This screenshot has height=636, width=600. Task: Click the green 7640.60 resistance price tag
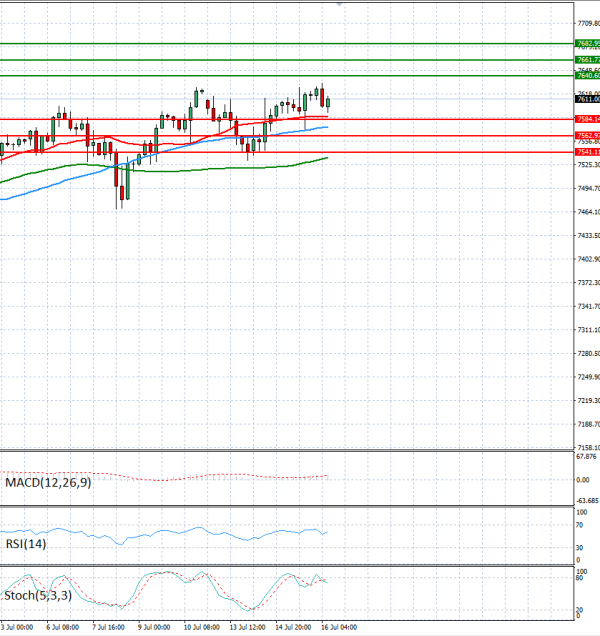[587, 76]
